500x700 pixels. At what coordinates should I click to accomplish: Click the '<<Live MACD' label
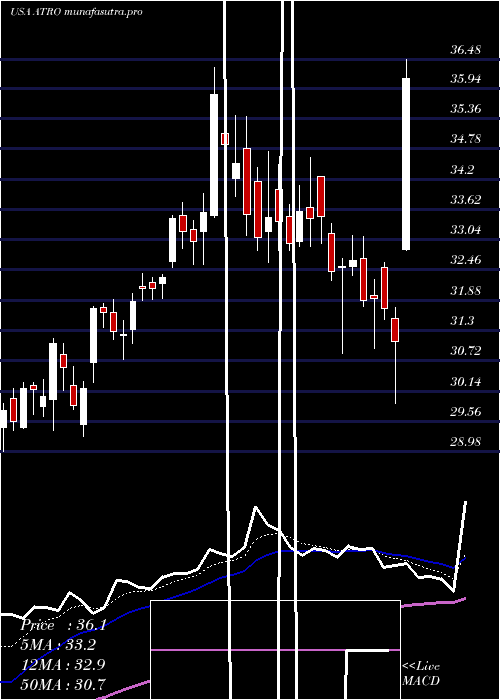click(421, 674)
